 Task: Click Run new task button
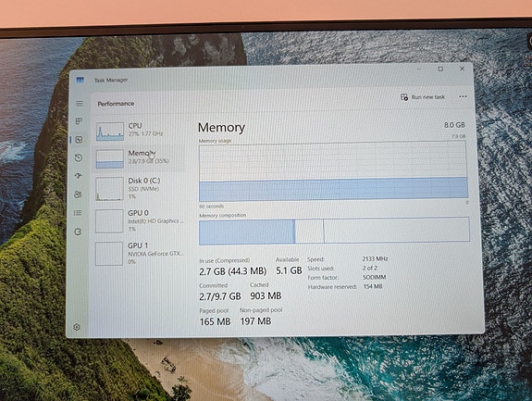tap(423, 97)
